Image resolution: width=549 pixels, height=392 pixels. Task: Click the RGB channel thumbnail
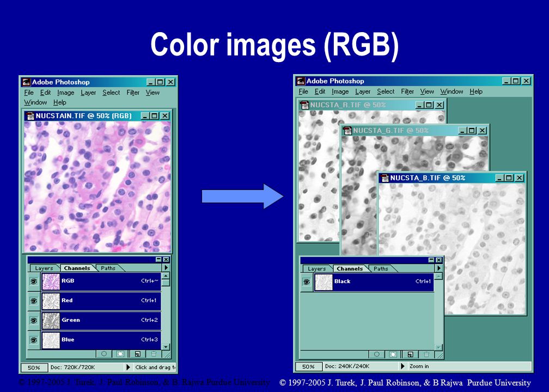pos(51,282)
